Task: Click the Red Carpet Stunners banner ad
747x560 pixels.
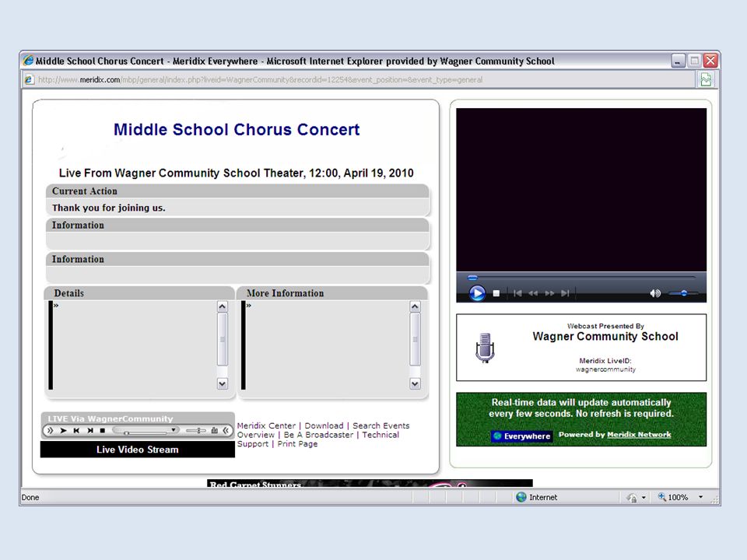Action: [370, 484]
